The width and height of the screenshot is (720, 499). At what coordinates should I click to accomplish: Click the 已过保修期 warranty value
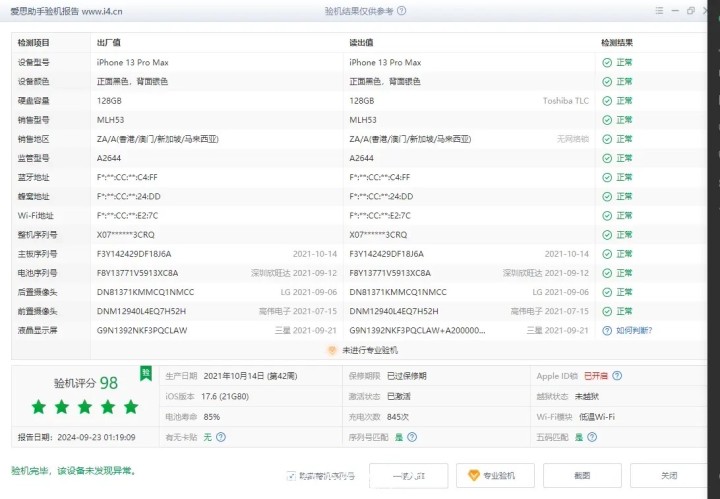(x=407, y=376)
